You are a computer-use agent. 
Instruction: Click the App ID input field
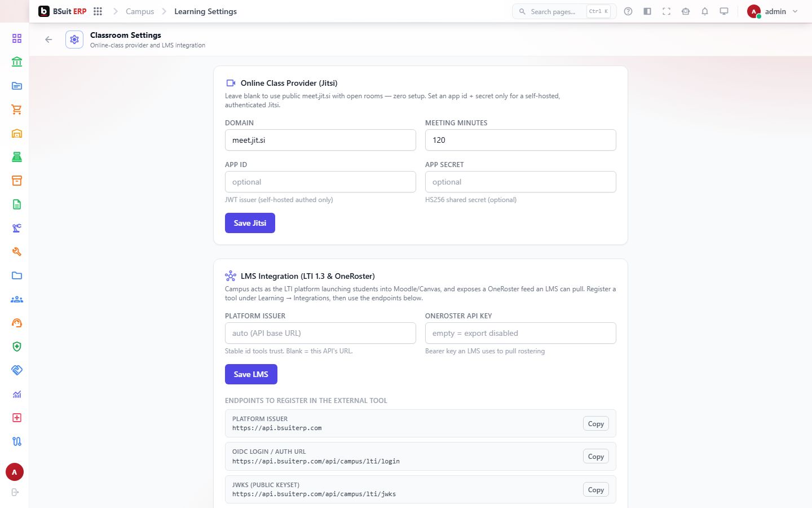[320, 182]
